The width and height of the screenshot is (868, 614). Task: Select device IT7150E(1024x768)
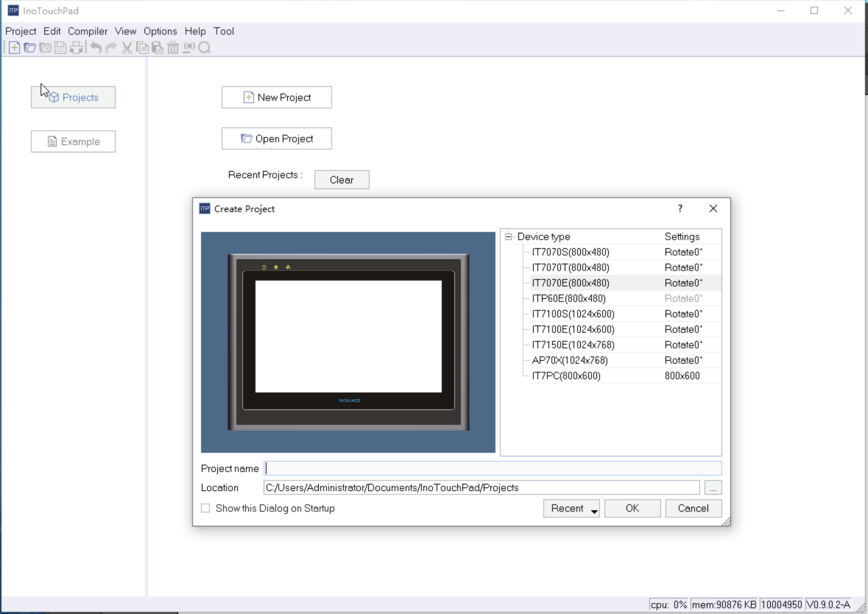tap(573, 345)
